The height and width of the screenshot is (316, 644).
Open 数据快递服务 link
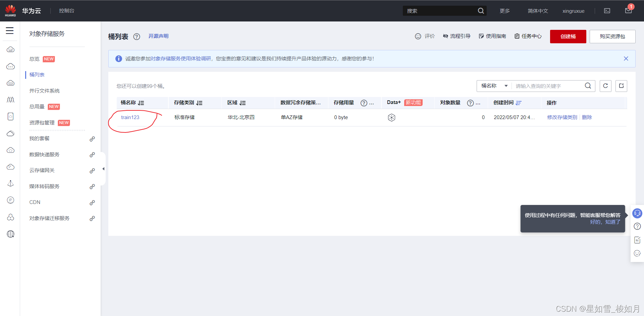click(44, 155)
